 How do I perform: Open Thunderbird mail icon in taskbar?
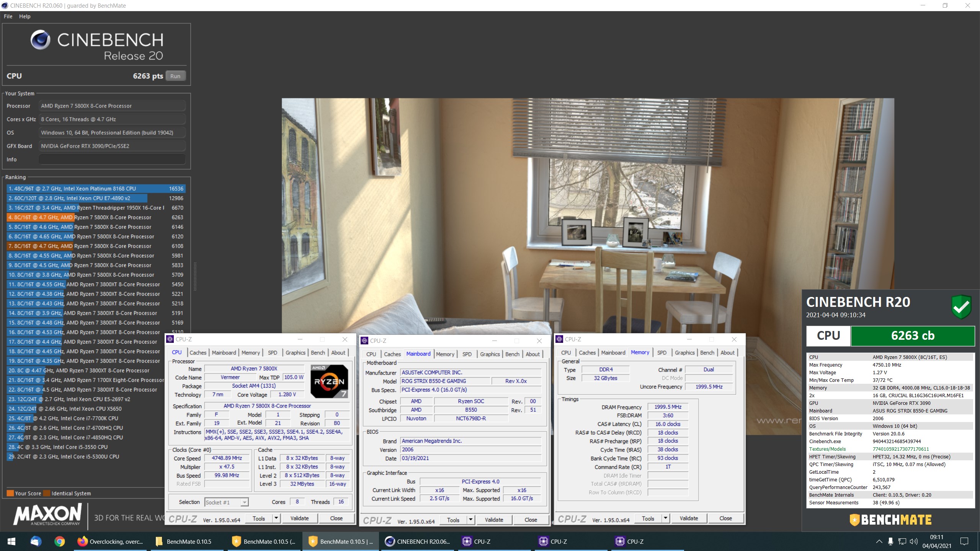[x=36, y=541]
